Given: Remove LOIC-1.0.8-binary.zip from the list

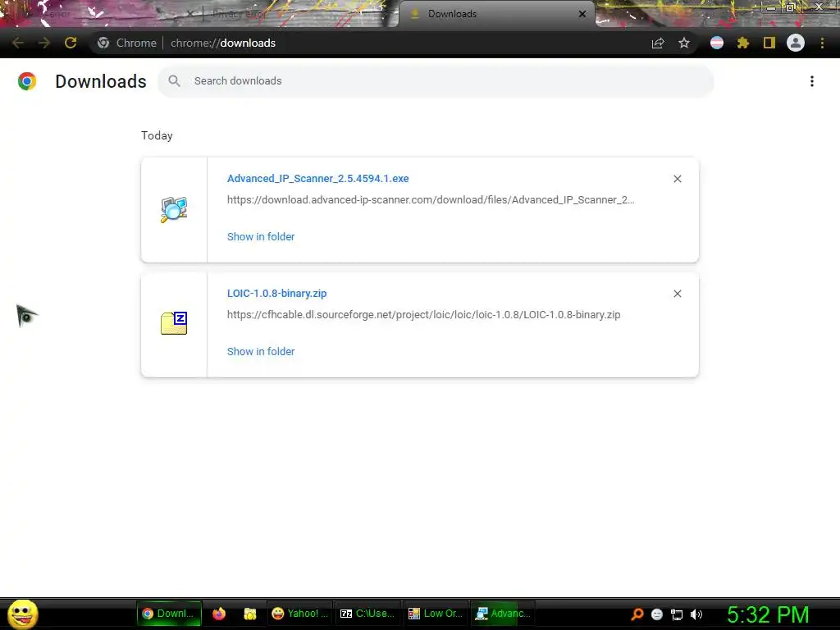Looking at the screenshot, I should tap(677, 294).
